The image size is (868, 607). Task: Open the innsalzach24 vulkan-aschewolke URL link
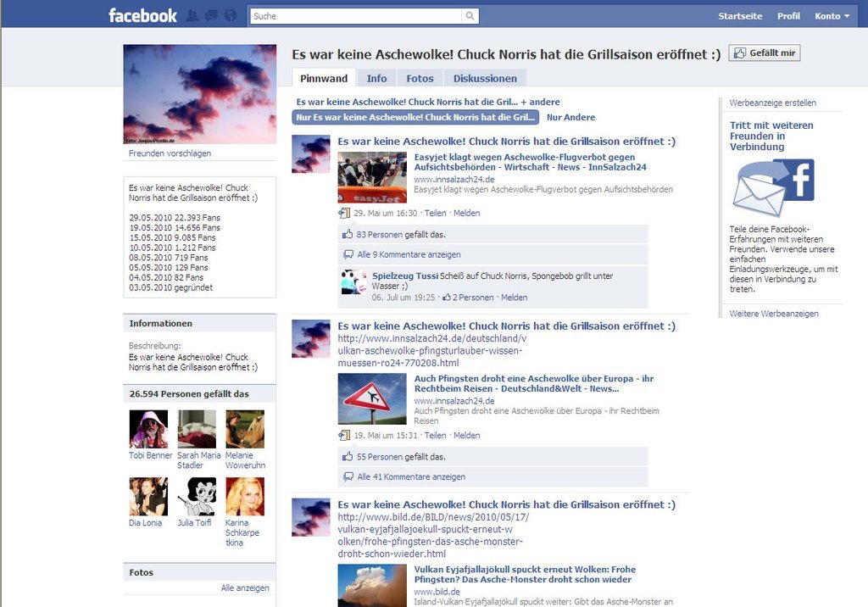(431, 351)
